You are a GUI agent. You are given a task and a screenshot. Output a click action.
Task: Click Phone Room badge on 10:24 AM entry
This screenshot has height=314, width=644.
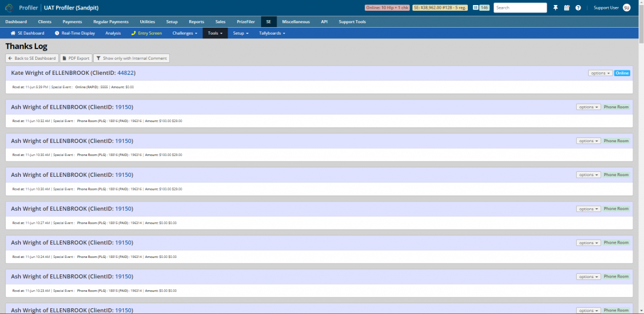[x=616, y=242]
